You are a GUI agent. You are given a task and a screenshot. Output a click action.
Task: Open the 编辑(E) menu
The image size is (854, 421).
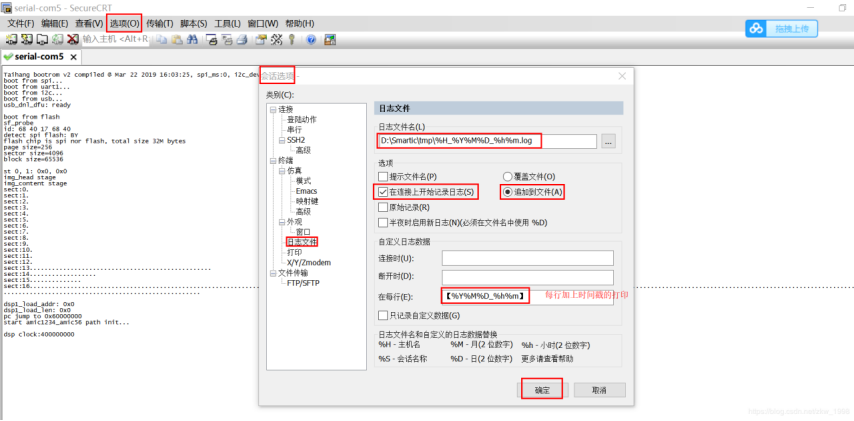tap(54, 23)
